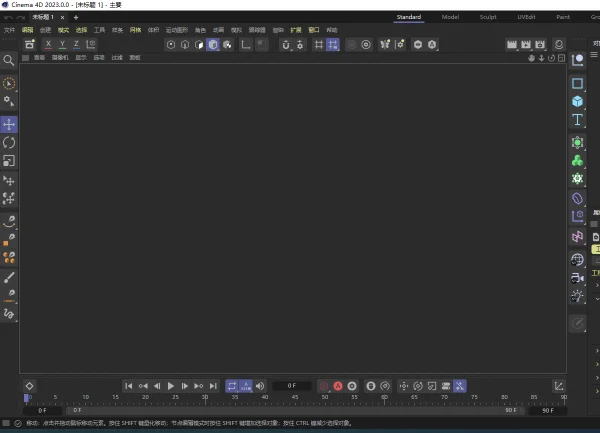
Task: Click the project end 90 F field
Action: pos(548,410)
